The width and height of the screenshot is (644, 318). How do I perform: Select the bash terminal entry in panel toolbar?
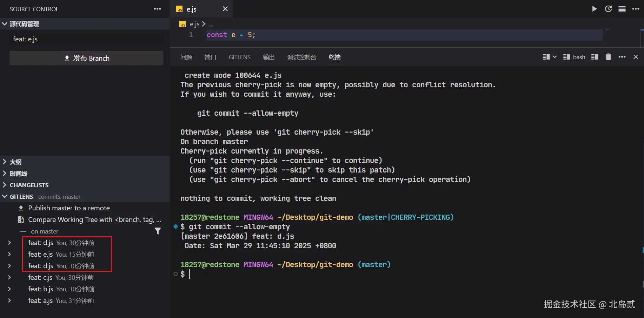[575, 57]
